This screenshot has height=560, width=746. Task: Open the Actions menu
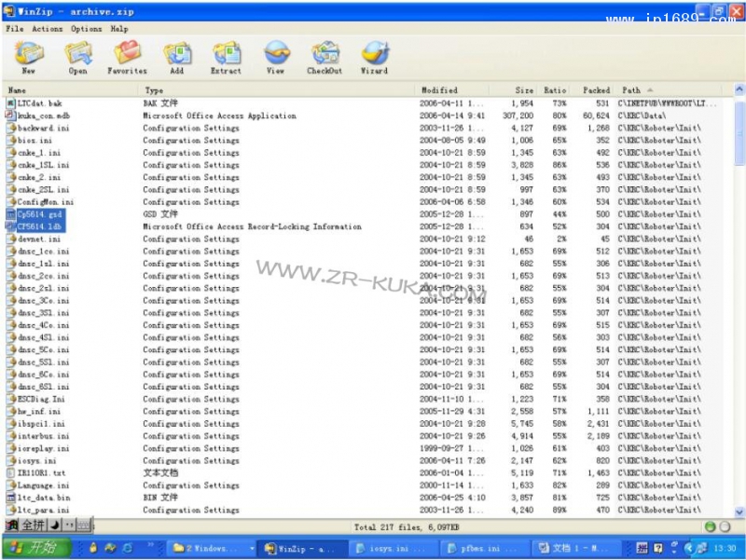pyautogui.click(x=48, y=29)
